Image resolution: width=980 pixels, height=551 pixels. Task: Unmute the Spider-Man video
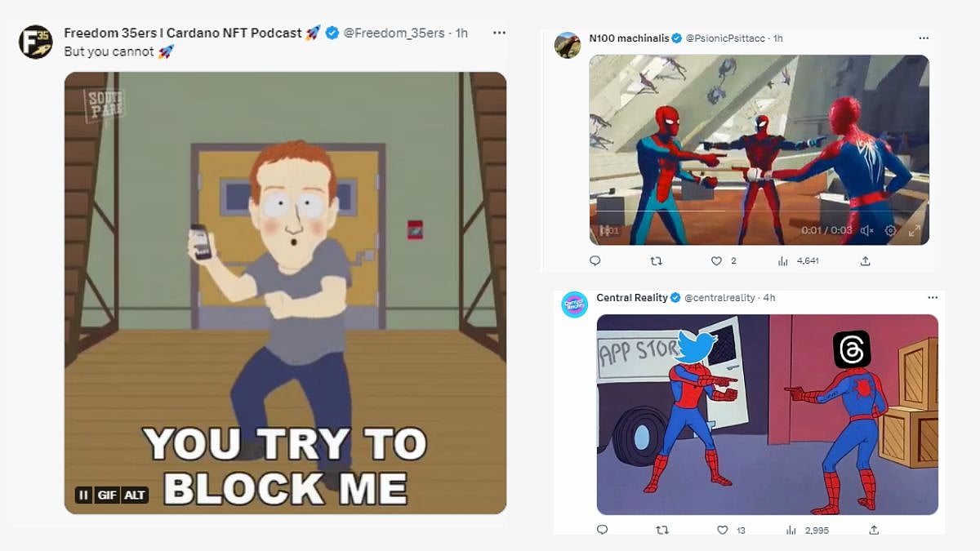click(x=866, y=231)
